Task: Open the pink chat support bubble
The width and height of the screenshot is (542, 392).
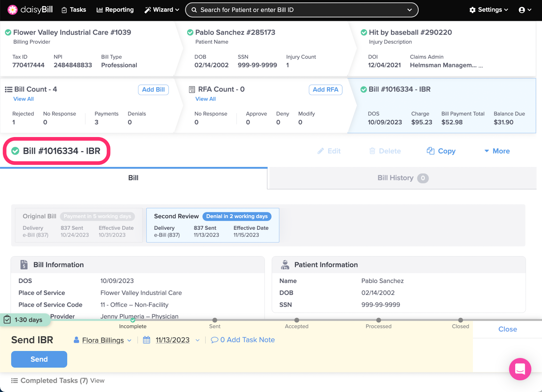Action: [x=520, y=369]
